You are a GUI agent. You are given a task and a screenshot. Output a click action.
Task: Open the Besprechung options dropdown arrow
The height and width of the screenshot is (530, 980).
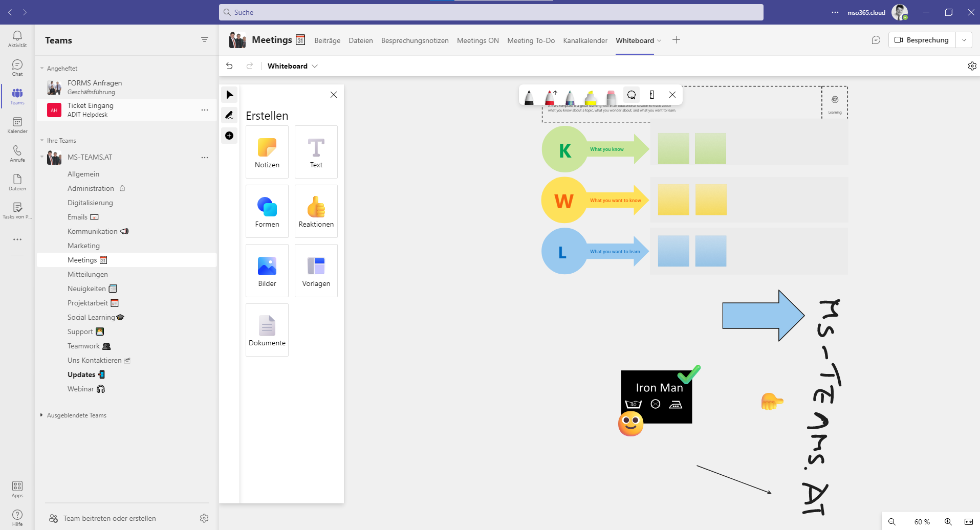(x=965, y=40)
